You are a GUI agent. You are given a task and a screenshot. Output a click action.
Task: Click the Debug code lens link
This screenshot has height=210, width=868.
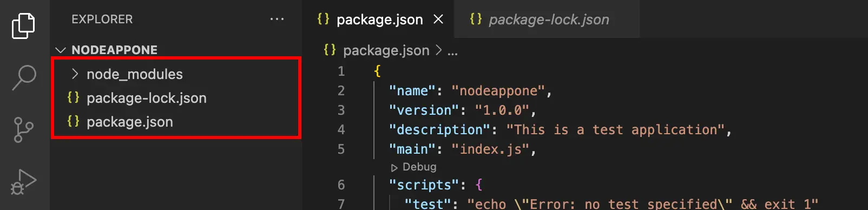tap(419, 167)
